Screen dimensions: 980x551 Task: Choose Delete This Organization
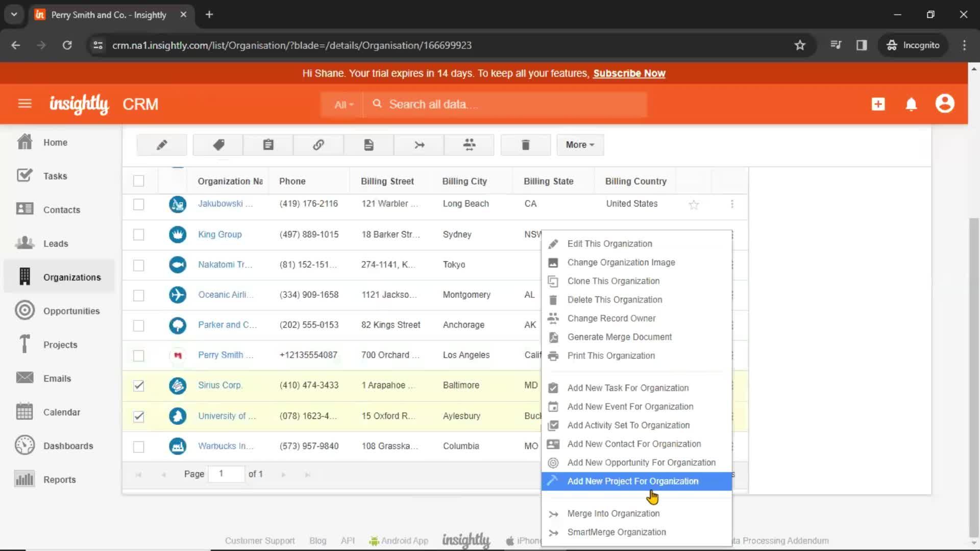[636, 300]
